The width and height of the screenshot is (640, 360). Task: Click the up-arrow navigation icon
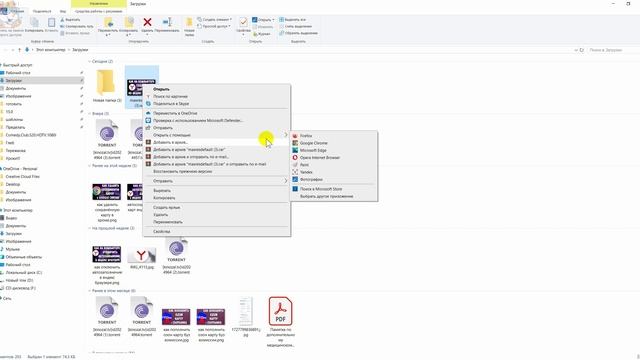click(19, 50)
